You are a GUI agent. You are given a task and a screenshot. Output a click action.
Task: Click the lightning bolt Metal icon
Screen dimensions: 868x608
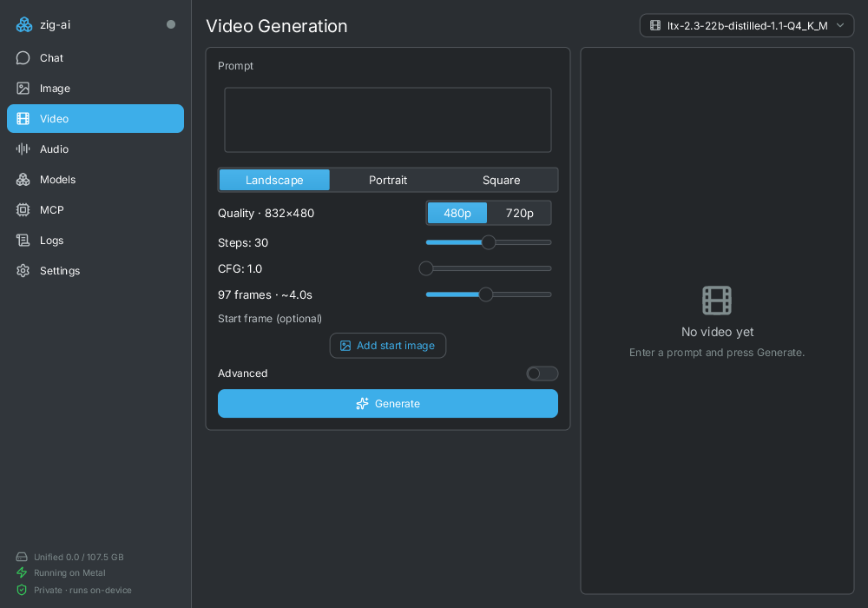22,572
